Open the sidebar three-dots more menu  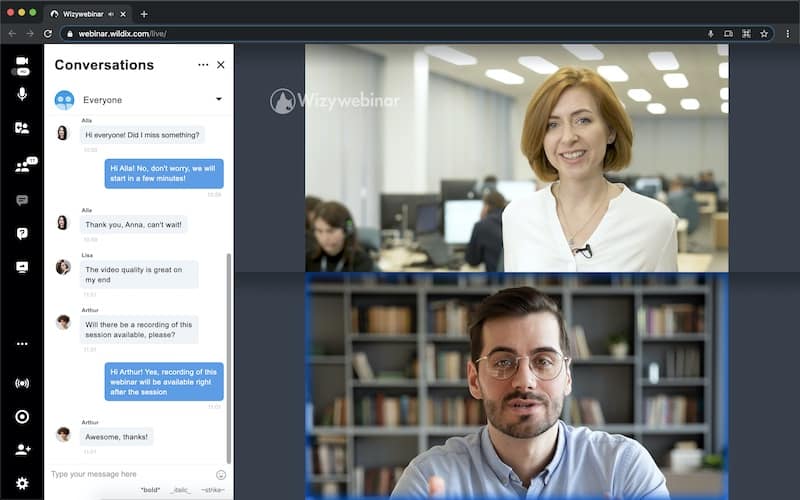click(22, 344)
